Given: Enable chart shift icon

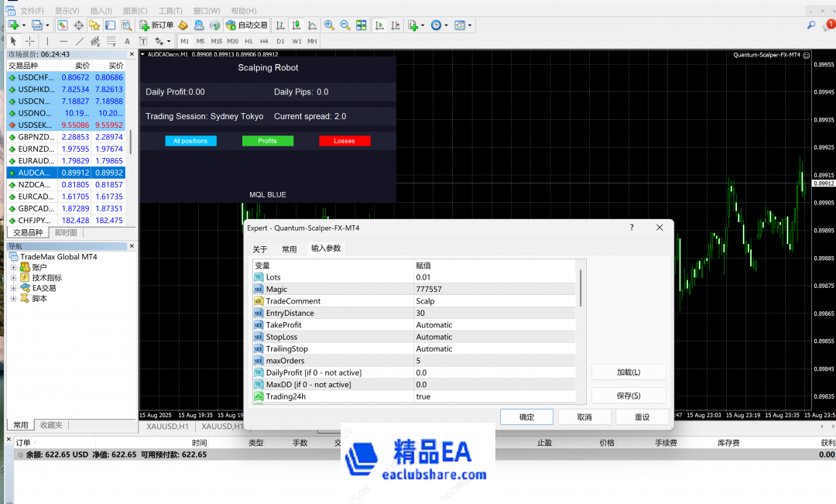Looking at the screenshot, I should coord(395,25).
